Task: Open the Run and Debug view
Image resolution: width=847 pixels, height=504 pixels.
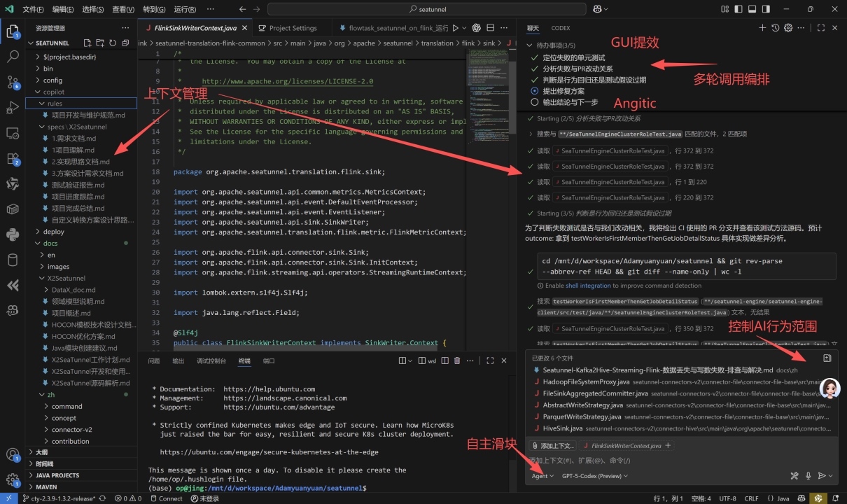Action: pyautogui.click(x=12, y=108)
